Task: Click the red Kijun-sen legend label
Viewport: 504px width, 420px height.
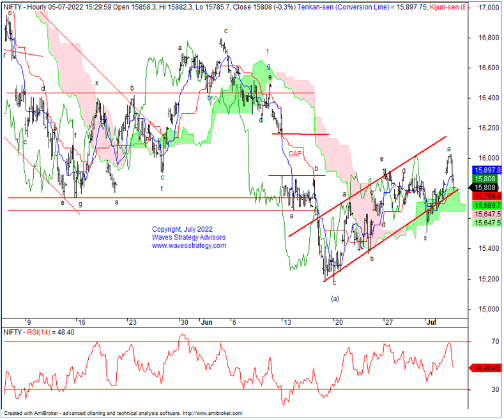Action: 447,7
